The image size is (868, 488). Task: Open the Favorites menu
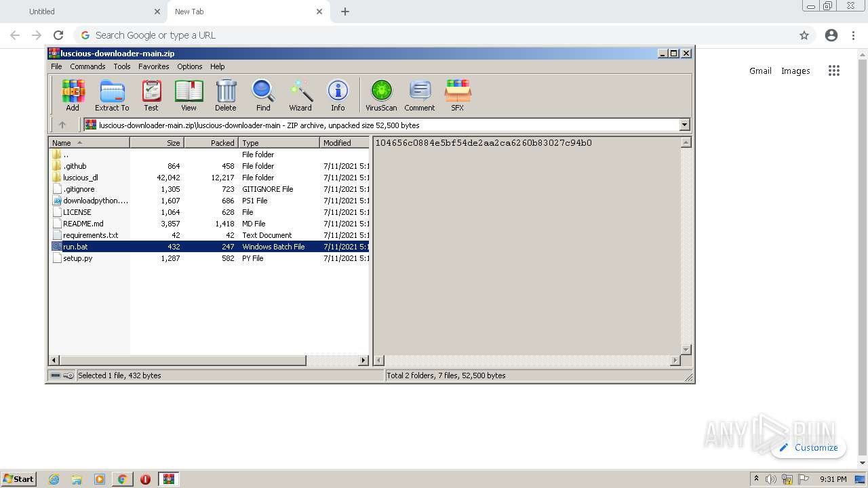click(x=154, y=66)
